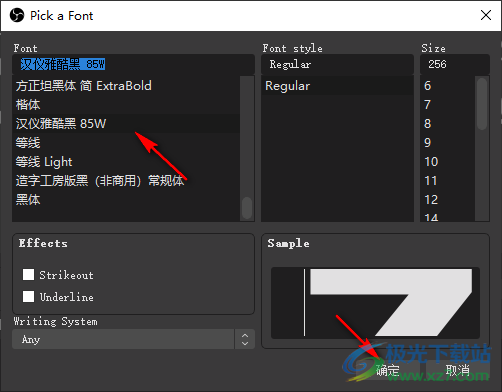
Task: Select the 楷体 font
Action: tap(126, 105)
